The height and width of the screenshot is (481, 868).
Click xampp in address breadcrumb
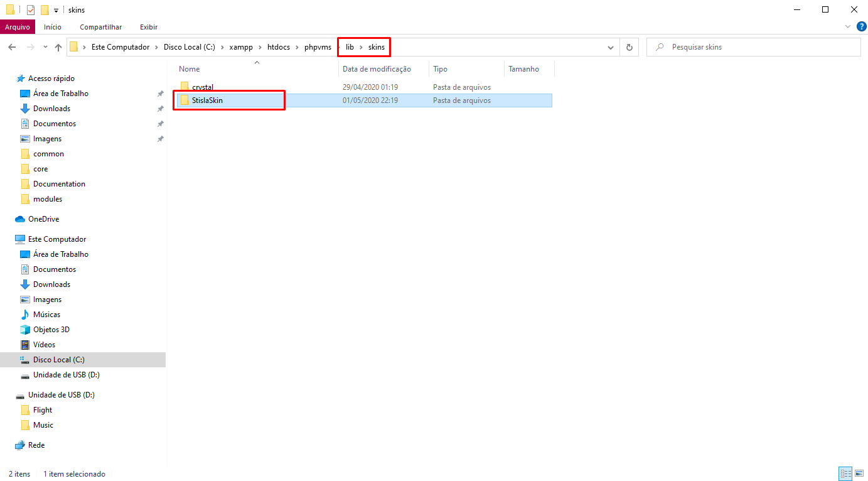pos(242,47)
